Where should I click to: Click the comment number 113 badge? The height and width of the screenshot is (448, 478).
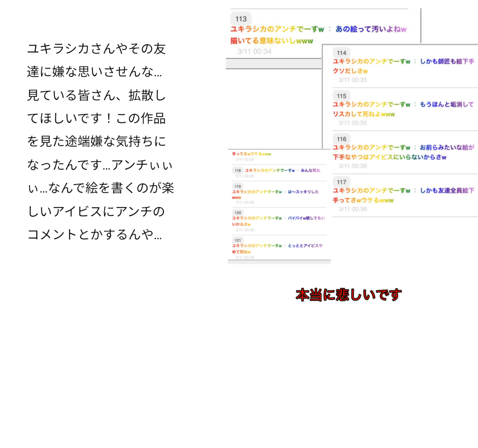coord(240,19)
